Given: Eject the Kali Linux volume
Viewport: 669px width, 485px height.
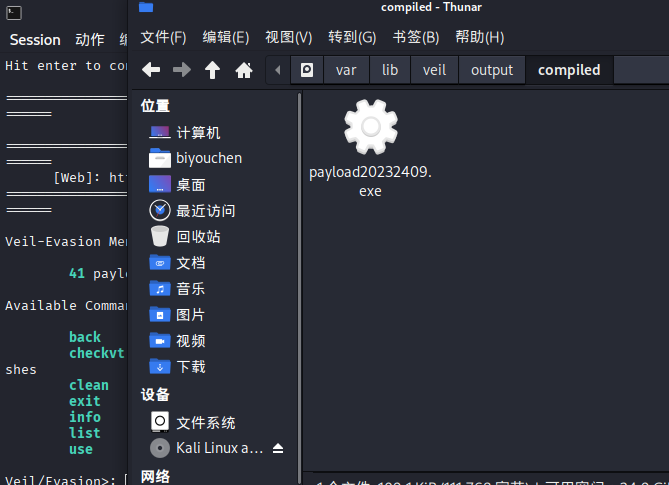Looking at the screenshot, I should coord(278,448).
